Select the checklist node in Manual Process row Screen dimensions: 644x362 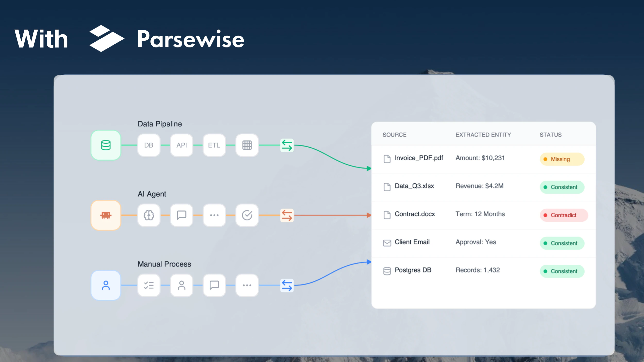tap(149, 285)
